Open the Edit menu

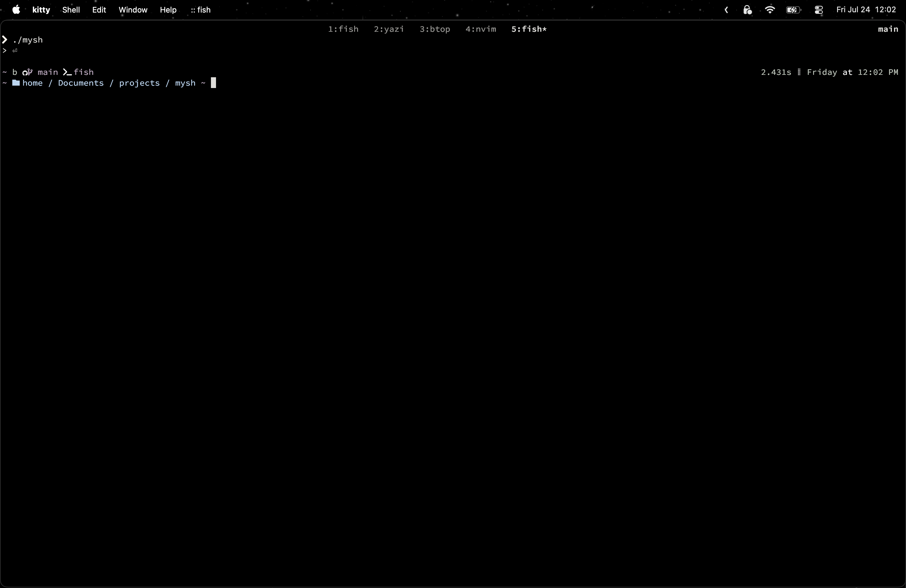point(99,10)
